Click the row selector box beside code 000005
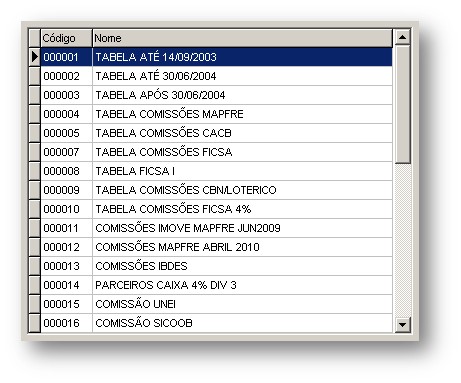Image resolution: width=461 pixels, height=383 pixels. 34,133
